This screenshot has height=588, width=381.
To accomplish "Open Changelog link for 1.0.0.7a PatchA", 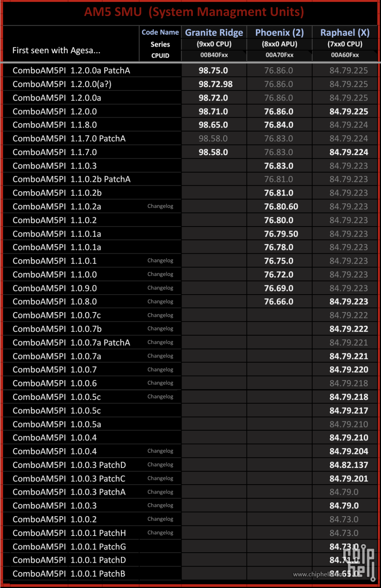I will (x=160, y=342).
